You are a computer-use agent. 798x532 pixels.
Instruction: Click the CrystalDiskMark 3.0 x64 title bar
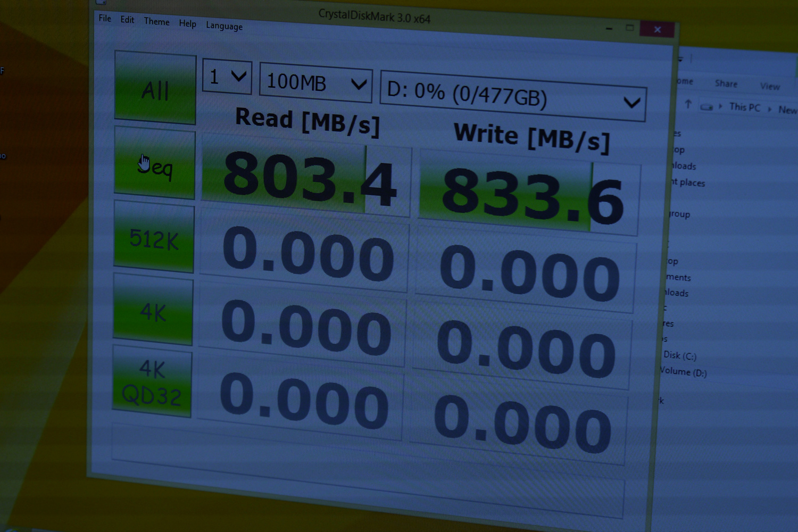(374, 16)
